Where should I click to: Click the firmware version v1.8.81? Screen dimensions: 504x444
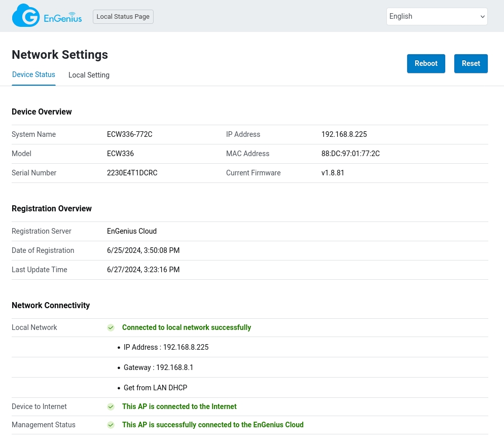(x=333, y=173)
